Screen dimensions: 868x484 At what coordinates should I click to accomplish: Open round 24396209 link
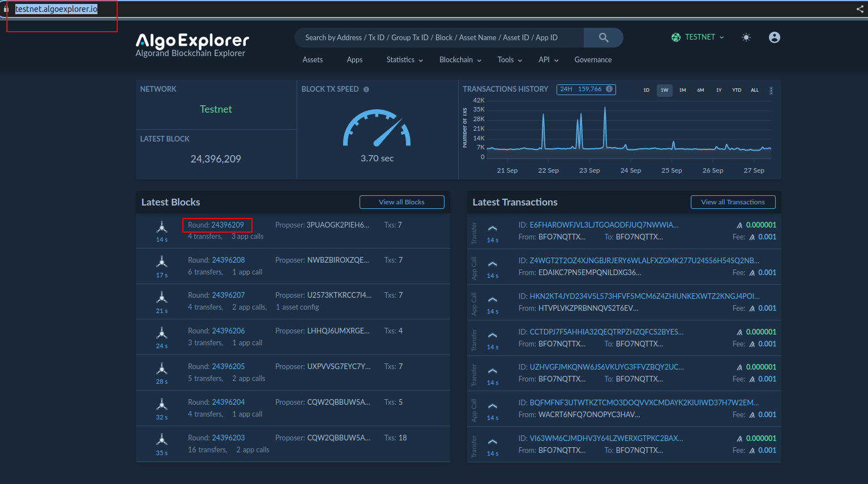pyautogui.click(x=228, y=225)
